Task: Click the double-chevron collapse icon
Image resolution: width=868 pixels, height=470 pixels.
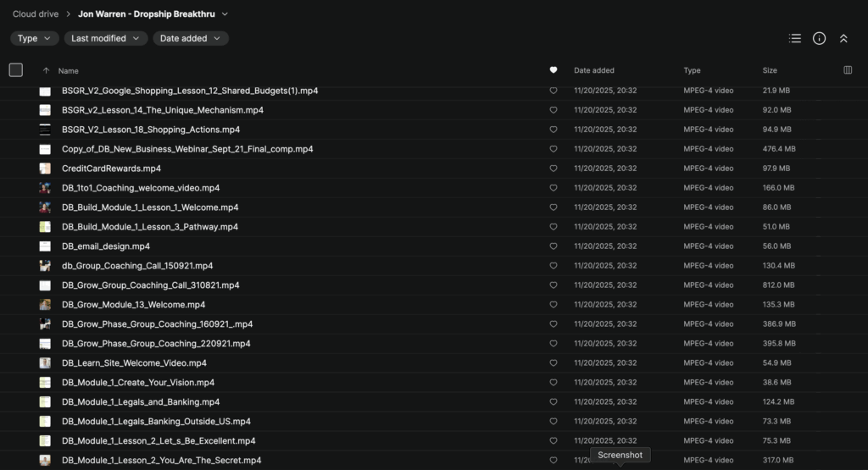Action: point(843,38)
